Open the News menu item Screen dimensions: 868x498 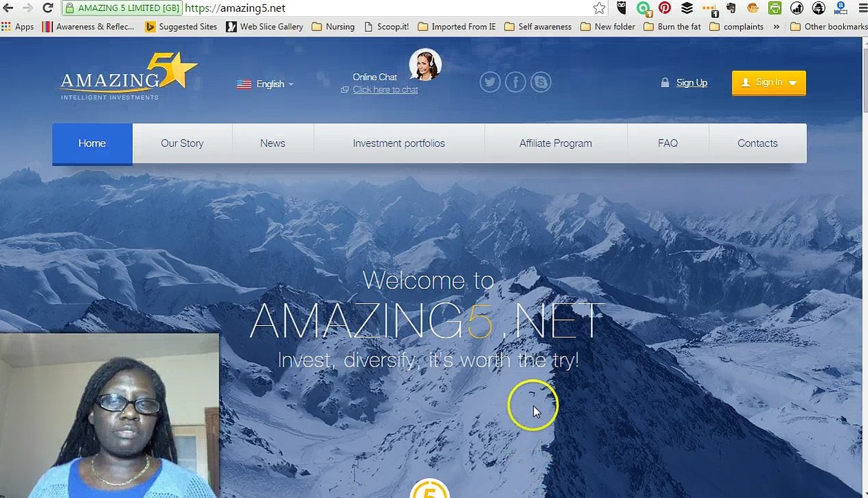(x=273, y=143)
